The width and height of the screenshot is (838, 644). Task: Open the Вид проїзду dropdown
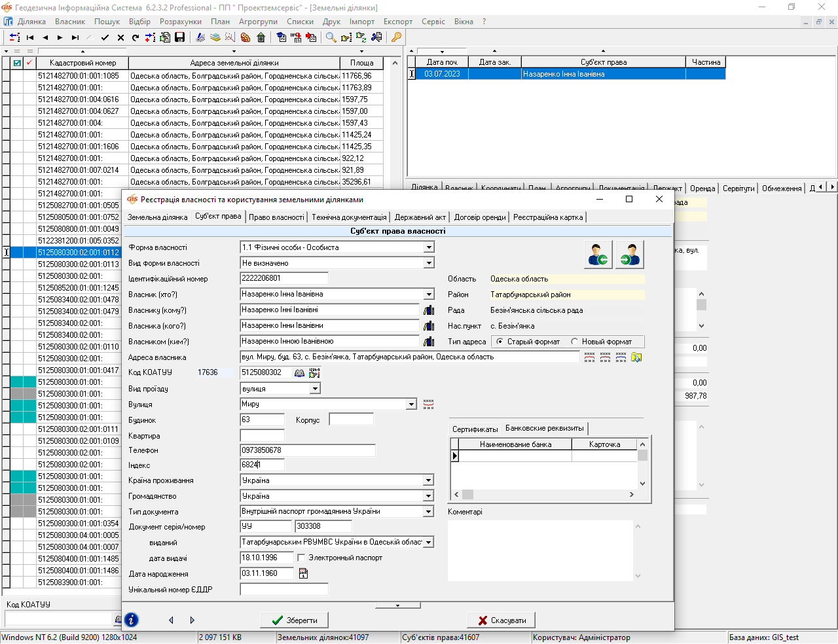click(315, 389)
